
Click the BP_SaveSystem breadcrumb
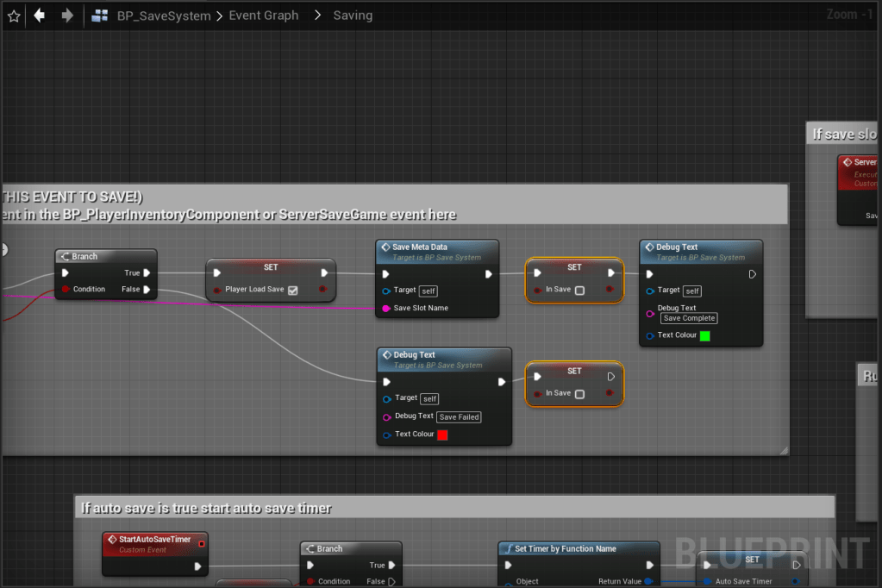164,16
